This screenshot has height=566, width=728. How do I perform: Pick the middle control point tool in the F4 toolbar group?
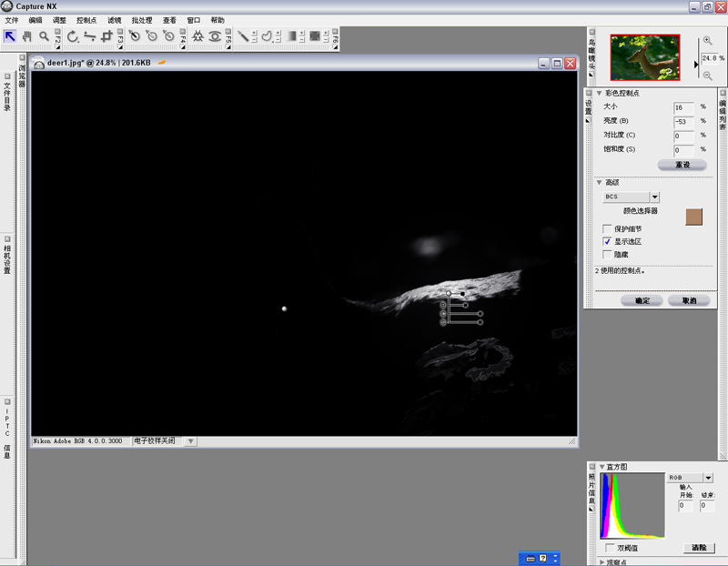tap(152, 36)
